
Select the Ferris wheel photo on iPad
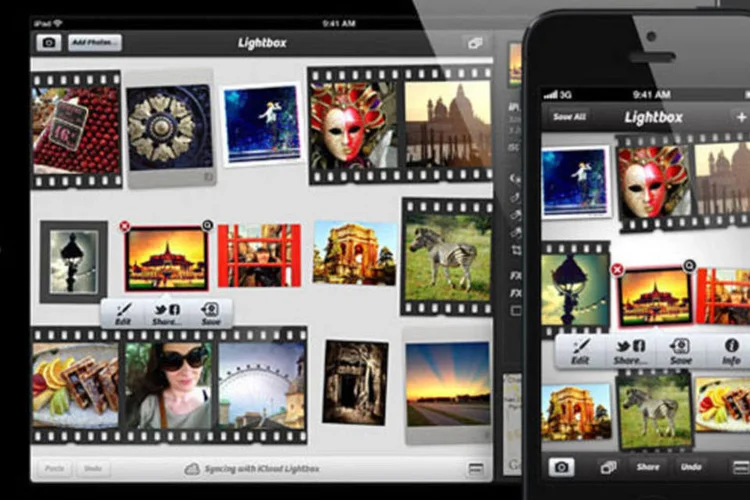click(x=262, y=385)
